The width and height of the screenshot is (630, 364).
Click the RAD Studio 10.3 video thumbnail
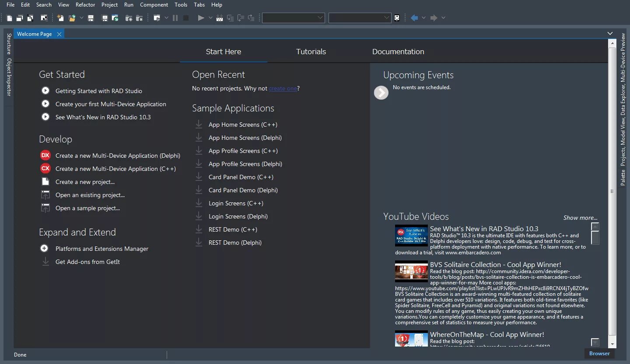pyautogui.click(x=411, y=236)
